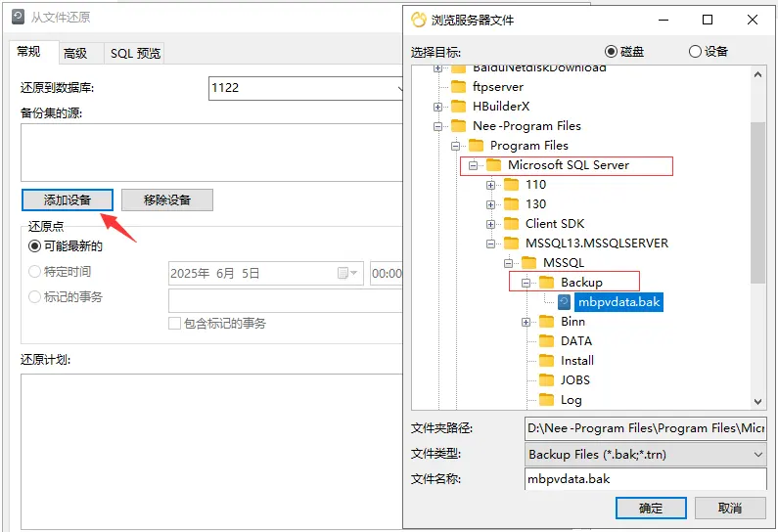Click the ftpserver folder icon
This screenshot has height=532, width=778.
[458, 87]
